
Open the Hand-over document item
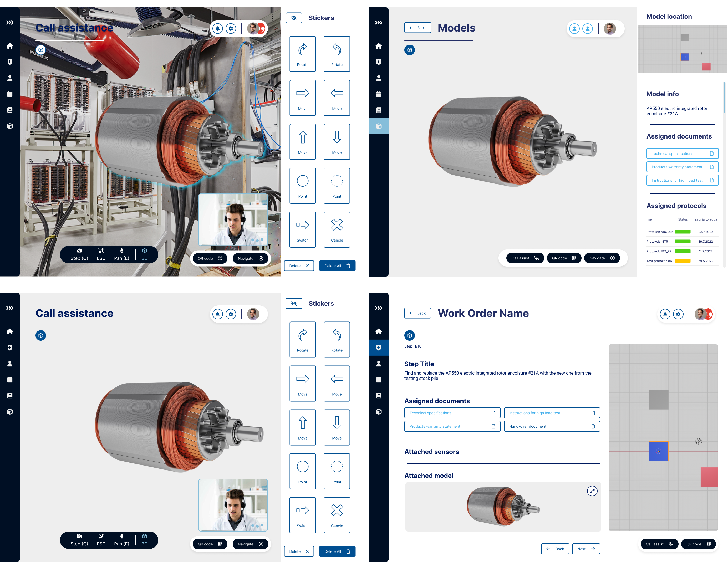pyautogui.click(x=552, y=426)
